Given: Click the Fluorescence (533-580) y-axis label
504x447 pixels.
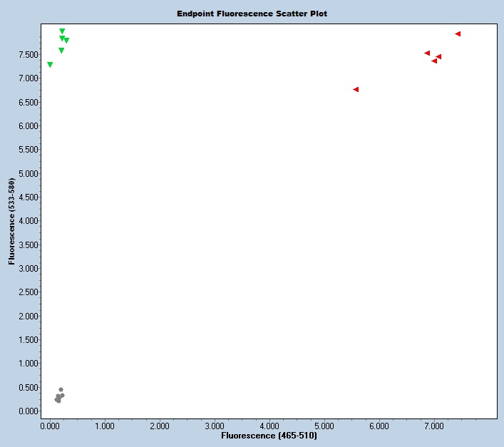Looking at the screenshot, I should (12, 222).
